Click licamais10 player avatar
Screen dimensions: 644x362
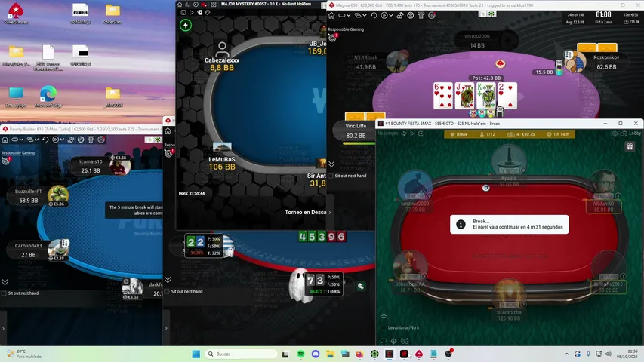(120, 166)
